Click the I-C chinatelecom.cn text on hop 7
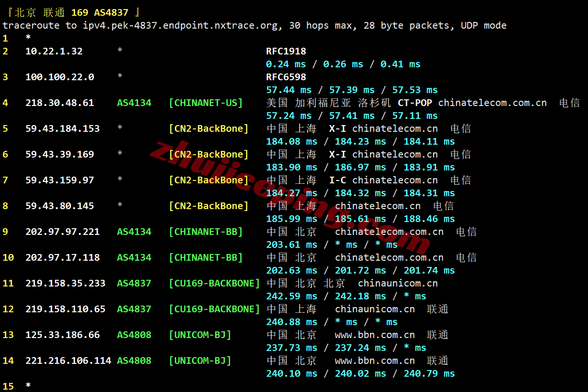 coord(384,180)
